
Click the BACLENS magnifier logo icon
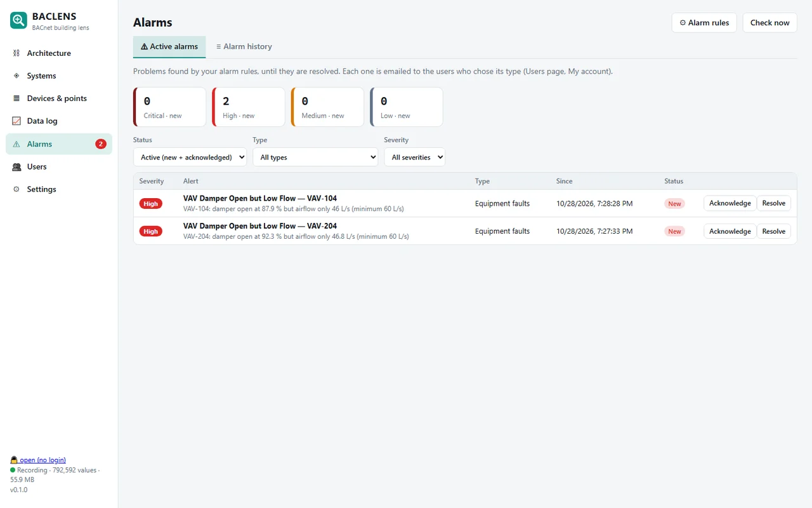pos(18,21)
